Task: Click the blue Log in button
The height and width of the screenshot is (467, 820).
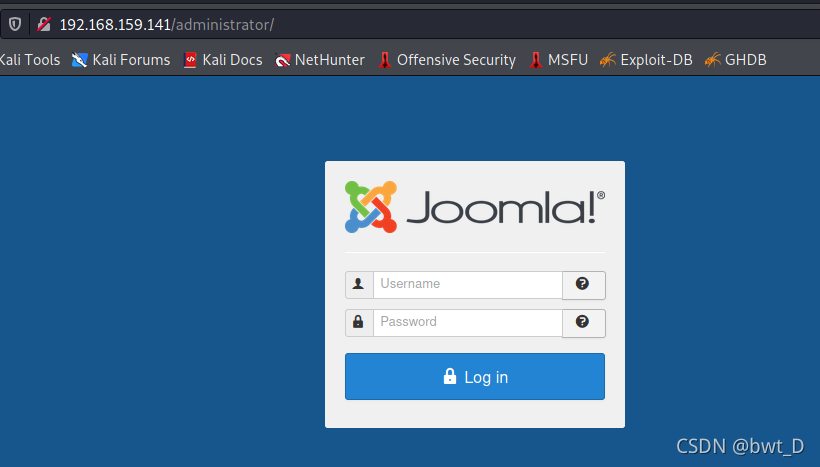Action: point(475,377)
